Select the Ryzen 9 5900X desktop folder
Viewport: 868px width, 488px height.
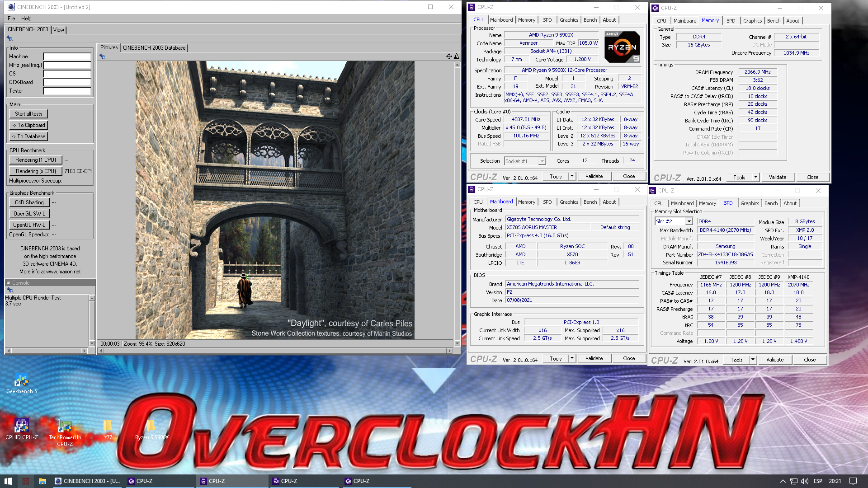click(151, 429)
